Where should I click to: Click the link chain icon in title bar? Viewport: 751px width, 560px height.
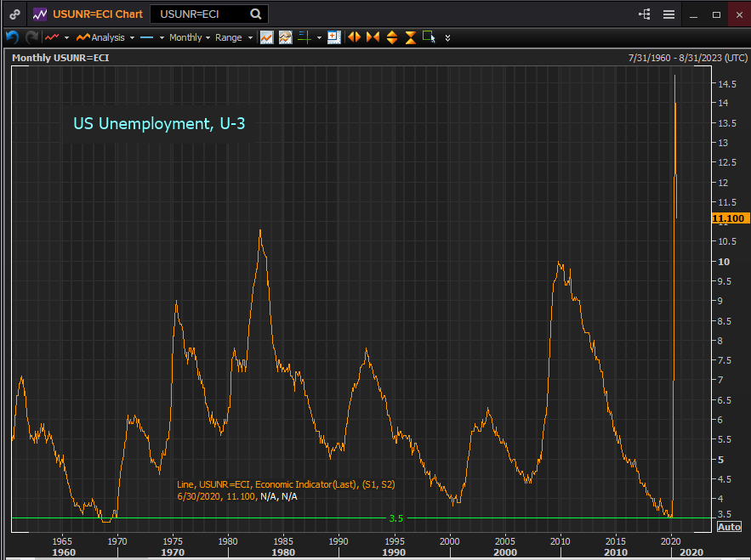tap(14, 14)
